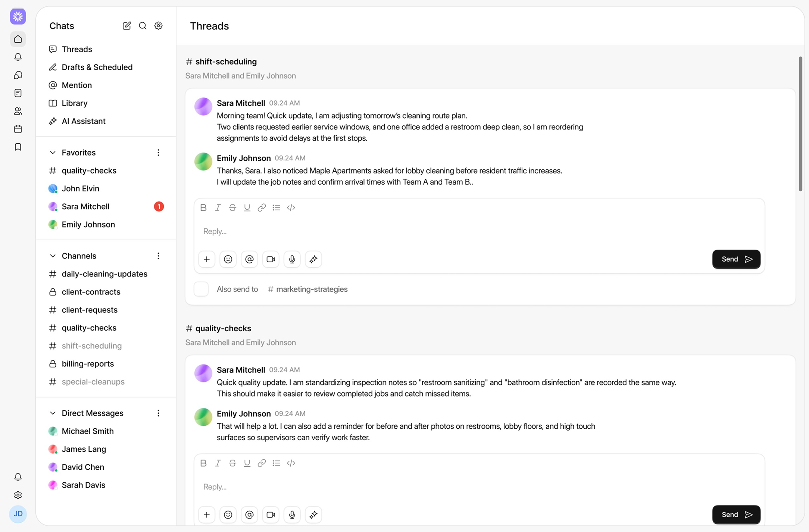
Task: Open search from the Chats header
Action: tap(143, 26)
